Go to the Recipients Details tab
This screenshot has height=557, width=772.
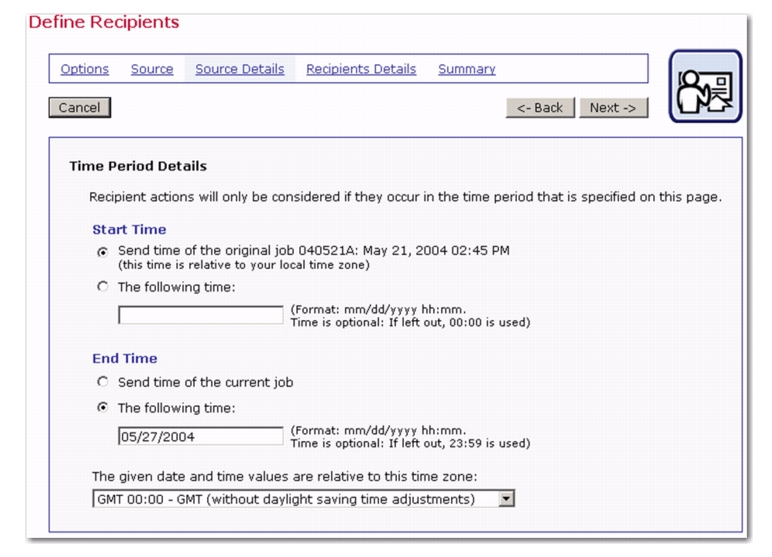361,69
